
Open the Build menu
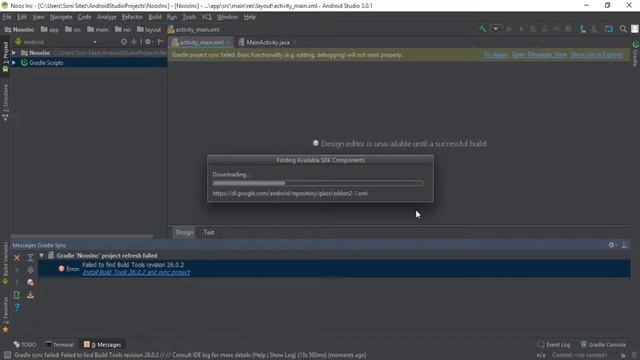click(155, 17)
